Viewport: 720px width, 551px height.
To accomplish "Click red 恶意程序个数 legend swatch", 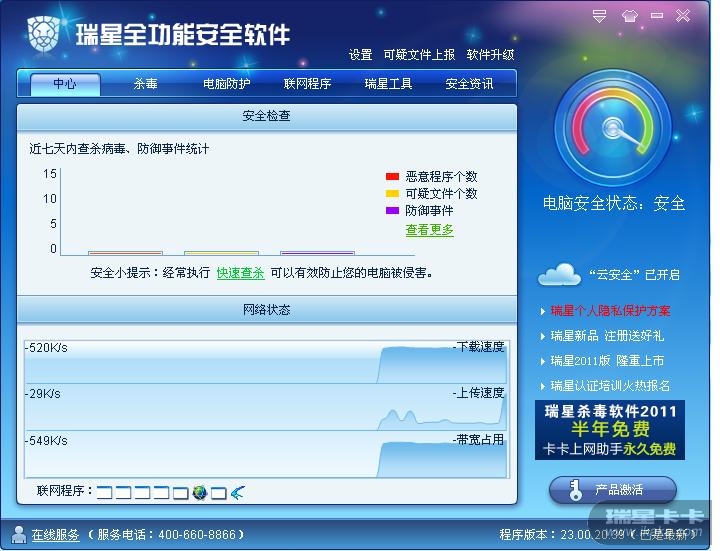I will (x=393, y=176).
